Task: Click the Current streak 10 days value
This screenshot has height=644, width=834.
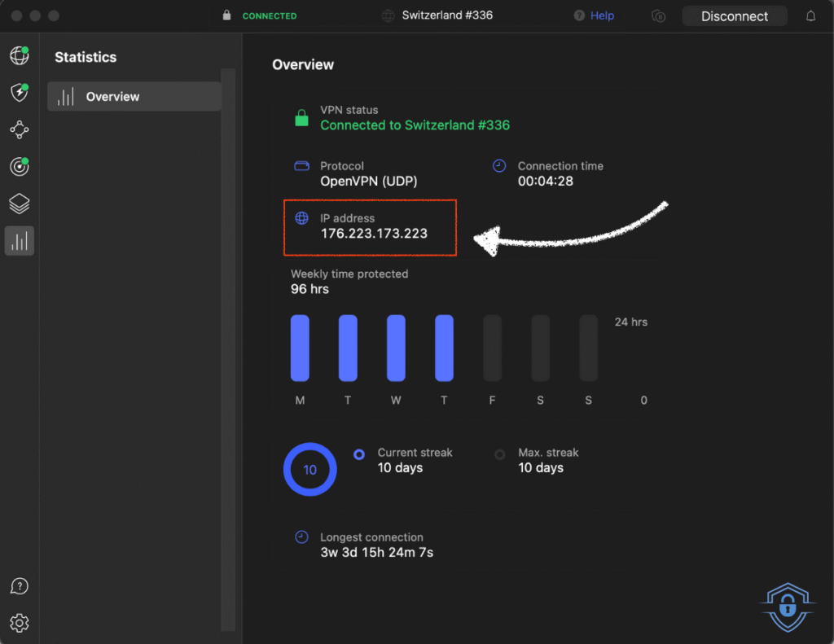Action: click(400, 468)
